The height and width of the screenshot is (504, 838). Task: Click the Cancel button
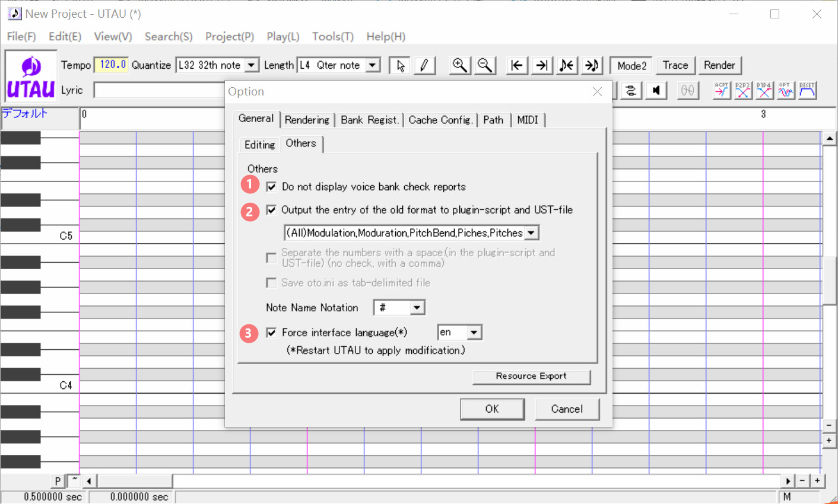(567, 409)
